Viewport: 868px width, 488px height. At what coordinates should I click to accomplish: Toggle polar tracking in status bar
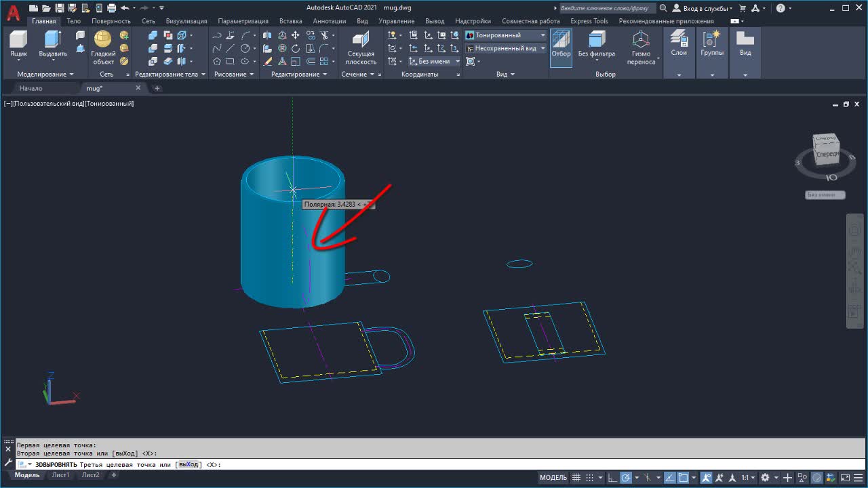pos(626,477)
